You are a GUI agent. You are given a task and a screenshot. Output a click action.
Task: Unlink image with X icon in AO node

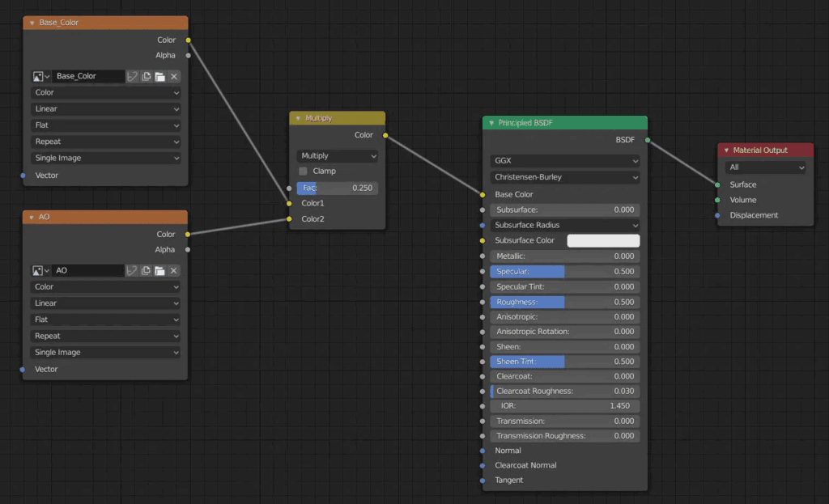tap(173, 270)
